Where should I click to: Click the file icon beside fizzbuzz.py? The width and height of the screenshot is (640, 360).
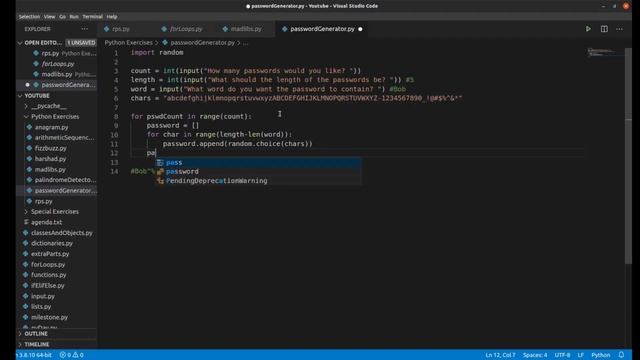tap(29, 148)
